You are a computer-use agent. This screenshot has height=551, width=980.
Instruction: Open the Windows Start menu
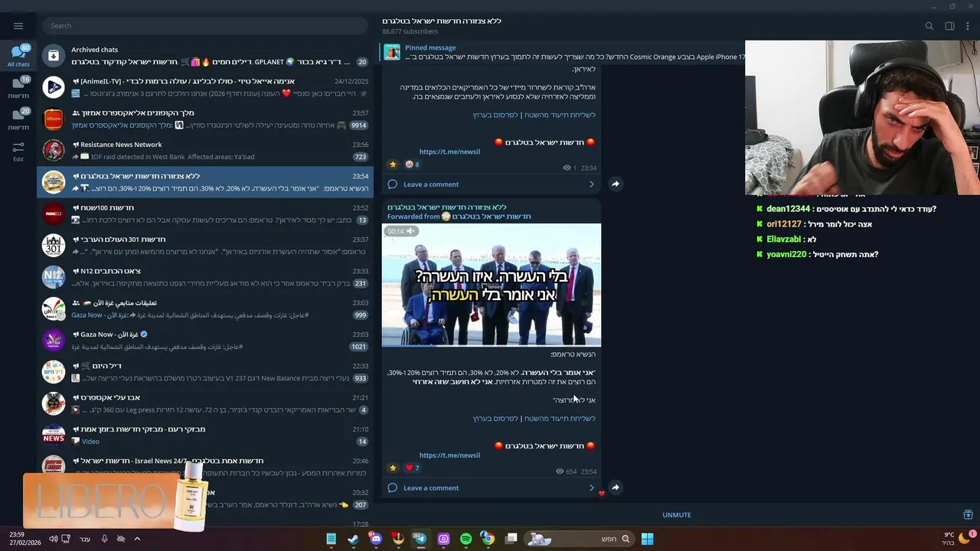pyautogui.click(x=647, y=539)
